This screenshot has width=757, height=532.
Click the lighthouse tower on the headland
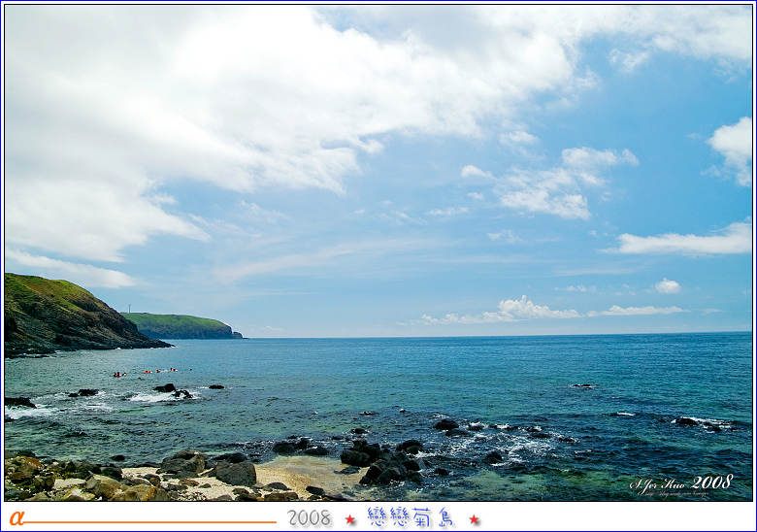tap(127, 309)
